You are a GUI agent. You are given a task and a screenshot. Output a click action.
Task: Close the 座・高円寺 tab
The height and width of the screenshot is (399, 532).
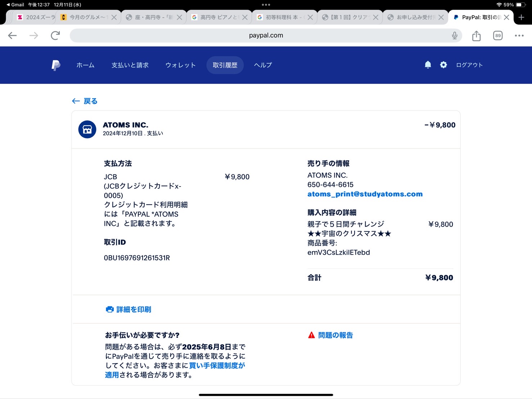[x=179, y=17]
